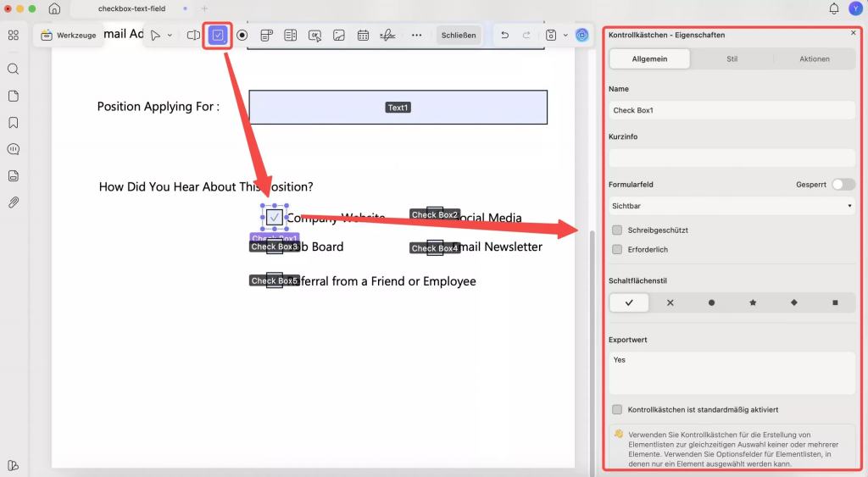Viewport: 868px width, 477px height.
Task: Choose the star button style
Action: pos(753,302)
